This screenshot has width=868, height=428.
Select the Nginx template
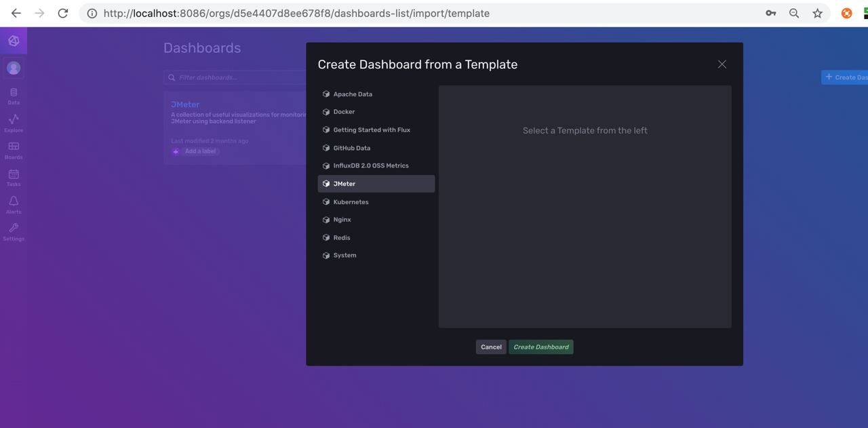coord(376,220)
